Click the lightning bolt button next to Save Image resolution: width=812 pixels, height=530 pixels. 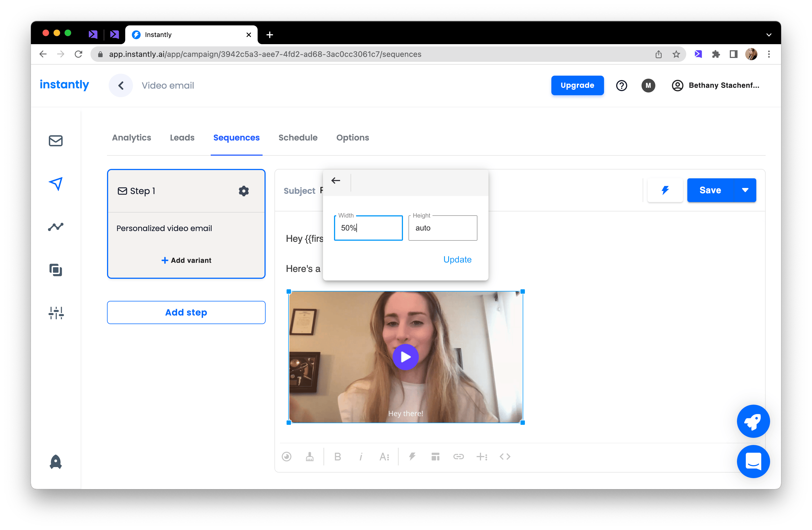[x=665, y=190]
